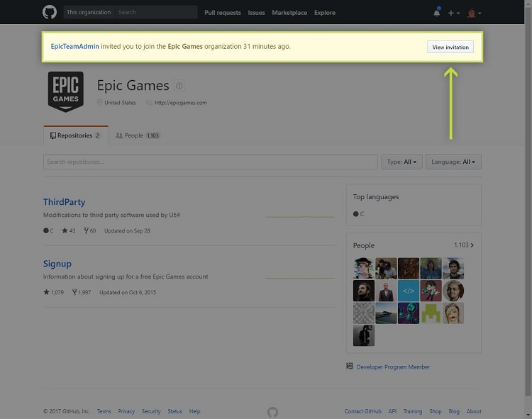
Task: Open Status in the footer
Action: [174, 411]
